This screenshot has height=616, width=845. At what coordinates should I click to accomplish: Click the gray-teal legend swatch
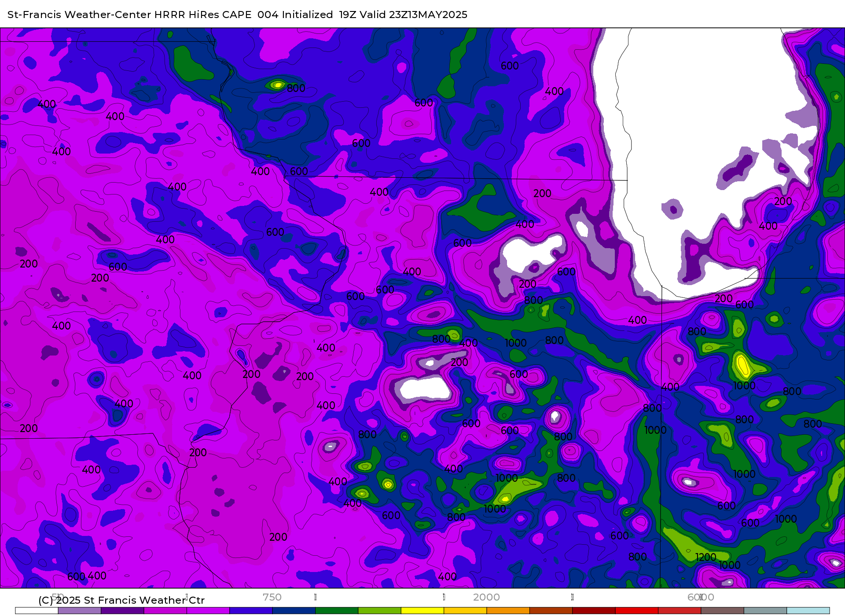point(765,611)
